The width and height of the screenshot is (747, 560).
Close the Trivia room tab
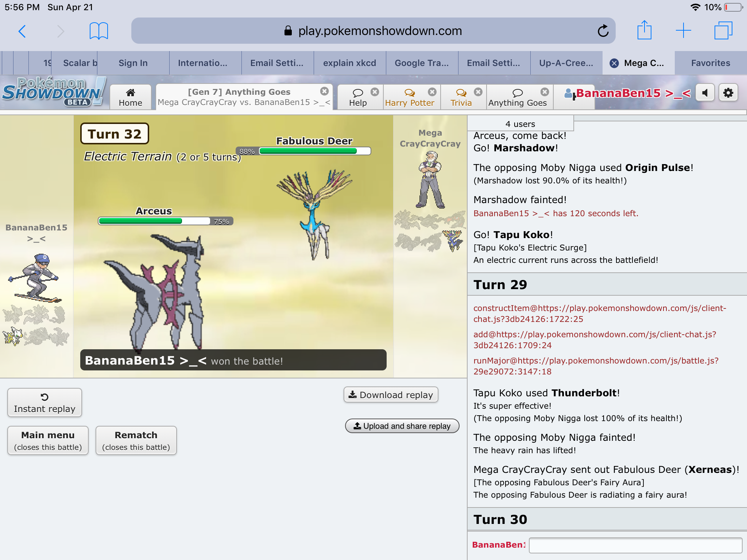pyautogui.click(x=478, y=92)
